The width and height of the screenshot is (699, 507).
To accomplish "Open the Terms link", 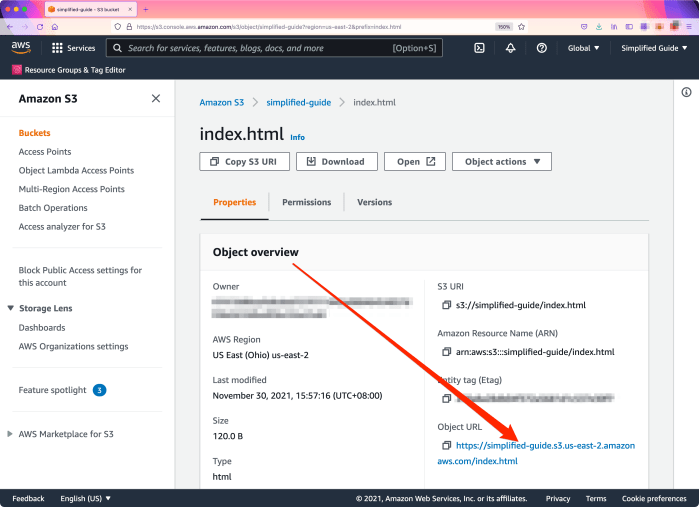I will click(596, 499).
